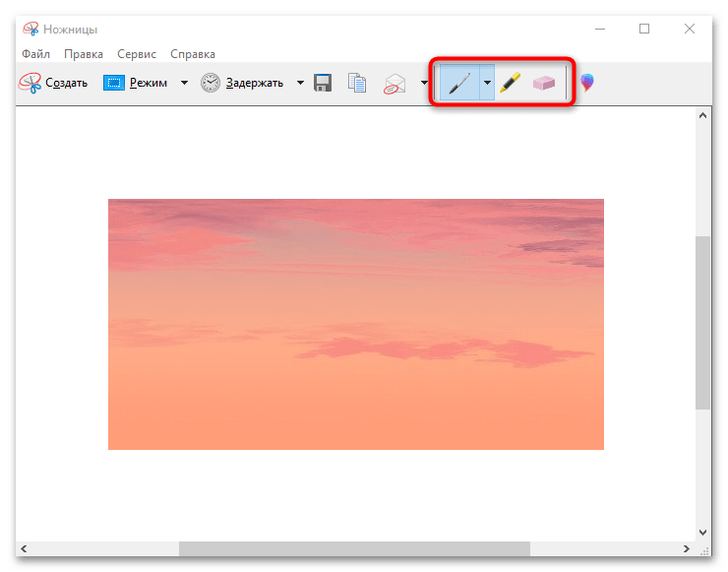Close the Ножницы window
Image resolution: width=728 pixels, height=572 pixels.
[x=690, y=29]
